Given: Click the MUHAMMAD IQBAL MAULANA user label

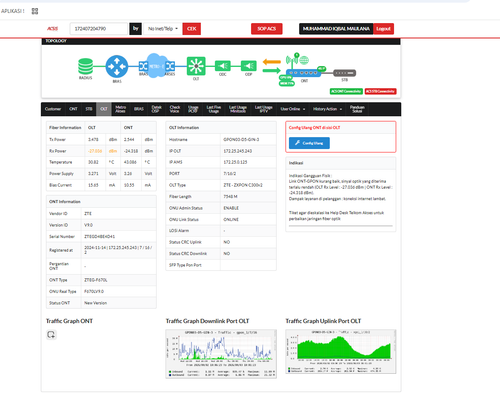Looking at the screenshot, I should point(336,29).
